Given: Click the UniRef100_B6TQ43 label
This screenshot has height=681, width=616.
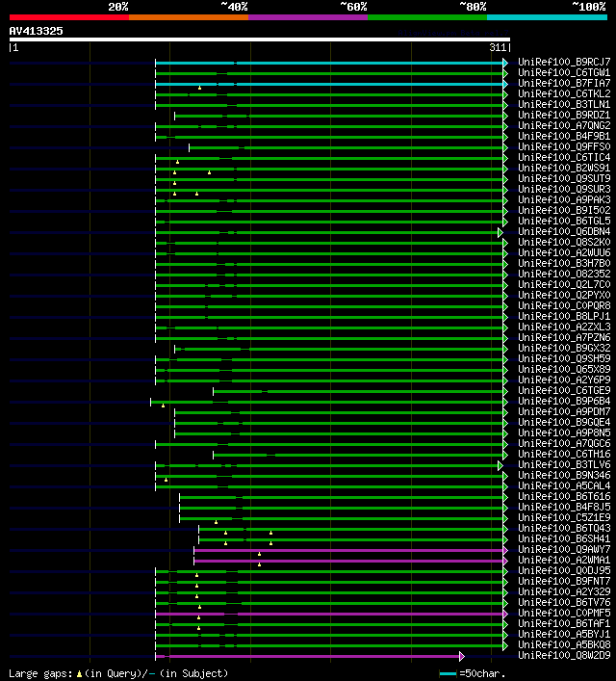Looking at the screenshot, I should pyautogui.click(x=564, y=528).
